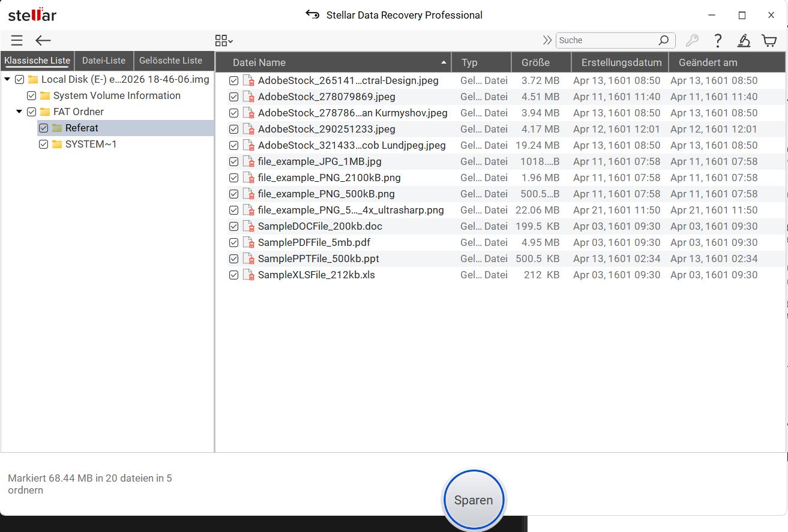
Task: Sort by the Erstellungsdatum column header
Action: (621, 62)
